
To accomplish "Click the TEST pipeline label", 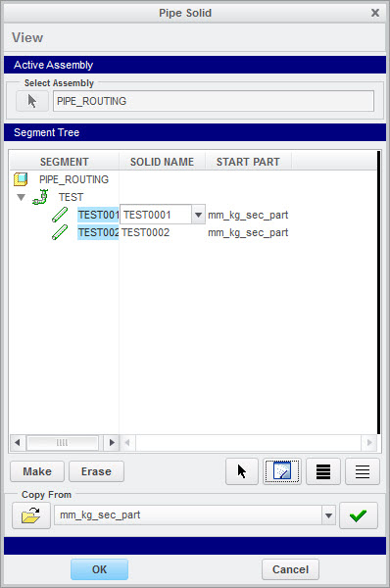I will click(71, 197).
